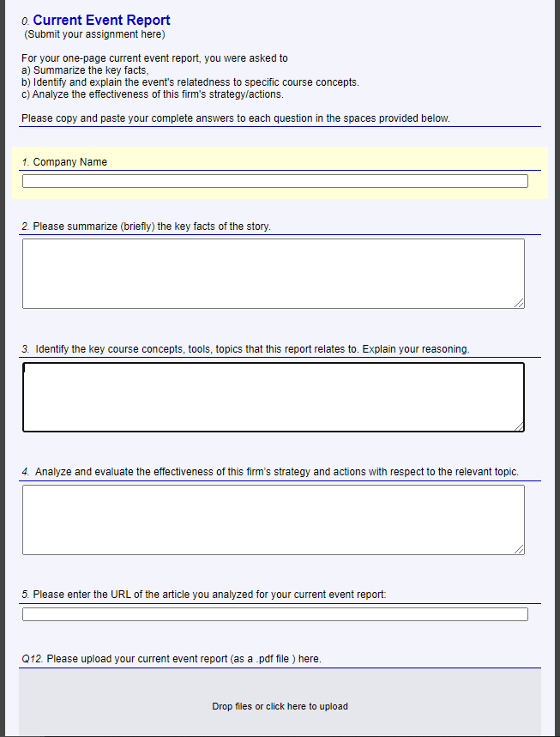Image resolution: width=560 pixels, height=737 pixels.
Task: Click the 'Please copy and paste' instruction line
Action: pos(235,118)
